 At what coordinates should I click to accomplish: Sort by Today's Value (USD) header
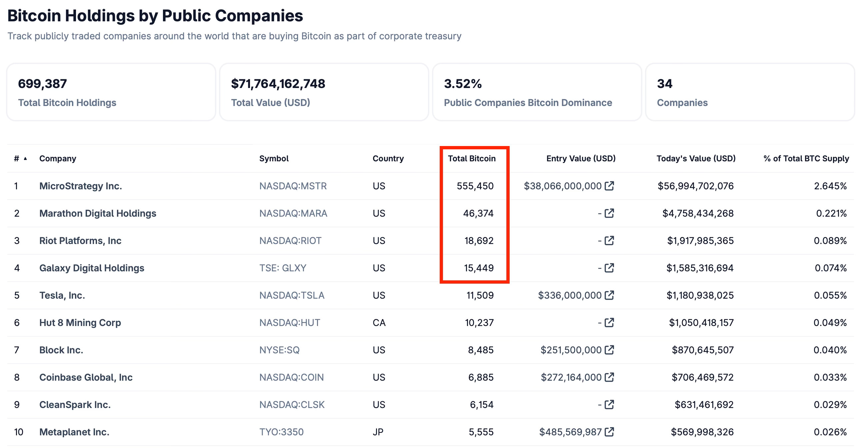696,158
